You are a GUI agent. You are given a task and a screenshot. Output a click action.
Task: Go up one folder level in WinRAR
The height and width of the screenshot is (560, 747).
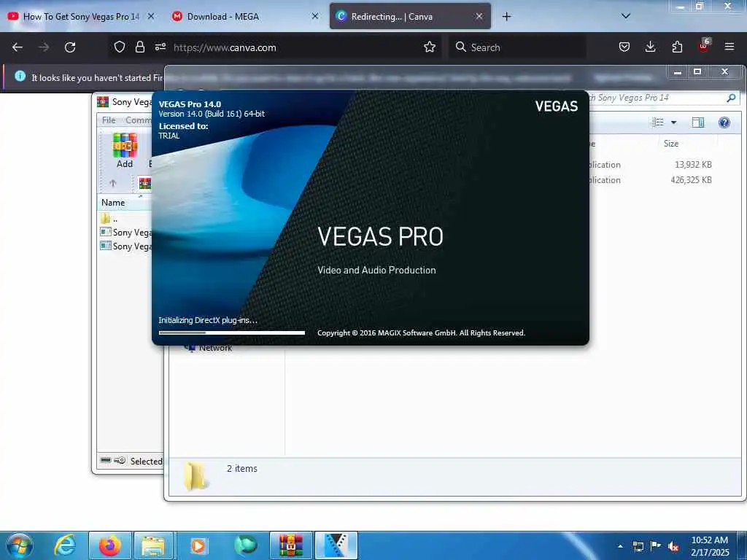[x=113, y=183]
